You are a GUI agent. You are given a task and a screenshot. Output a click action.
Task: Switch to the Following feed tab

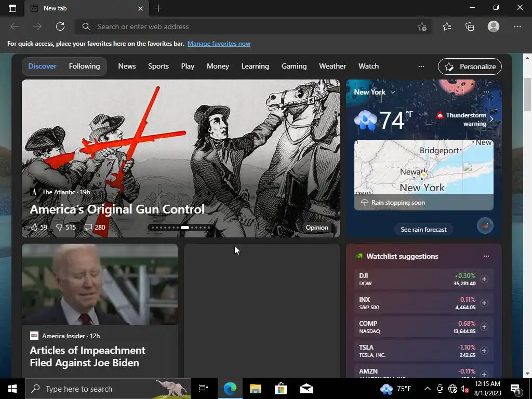(85, 66)
